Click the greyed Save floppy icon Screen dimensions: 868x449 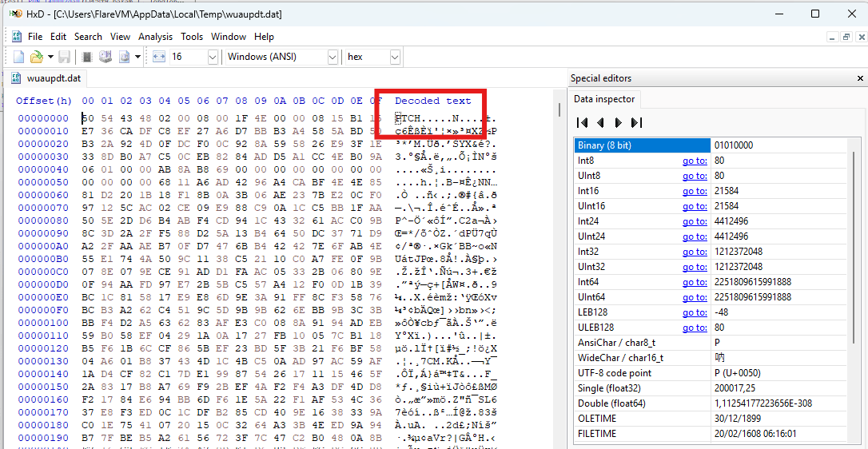[64, 57]
